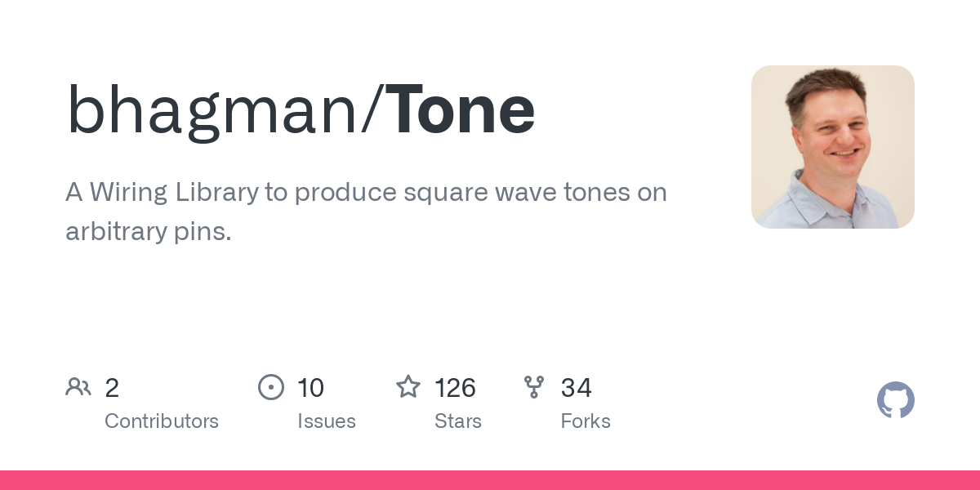Click the Forks branch icon
This screenshot has height=490, width=980.
[x=534, y=386]
